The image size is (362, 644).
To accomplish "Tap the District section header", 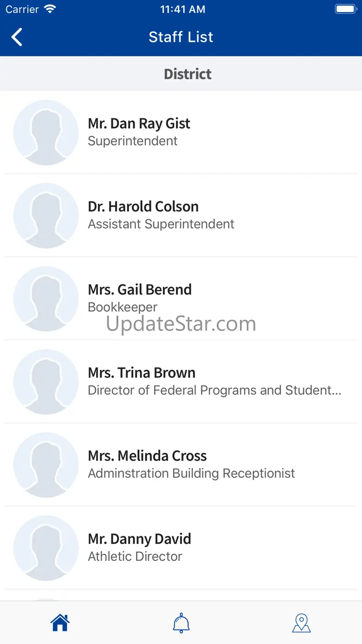I will point(181,74).
